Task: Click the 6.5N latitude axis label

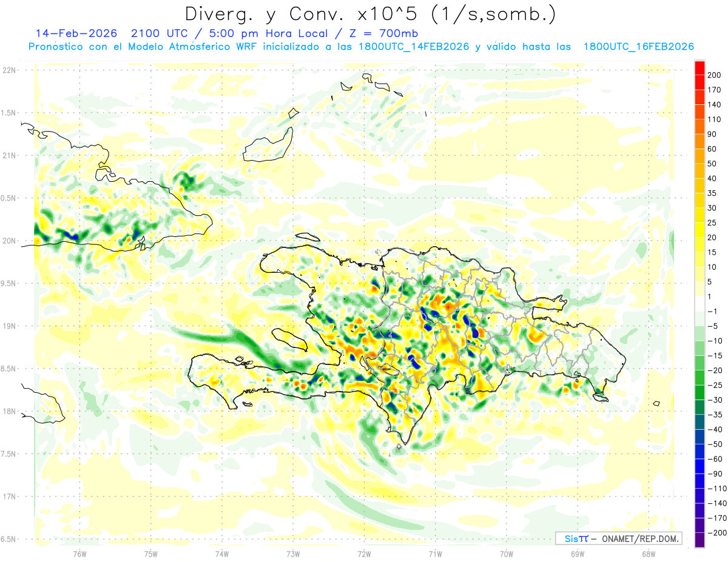Action: [8, 539]
